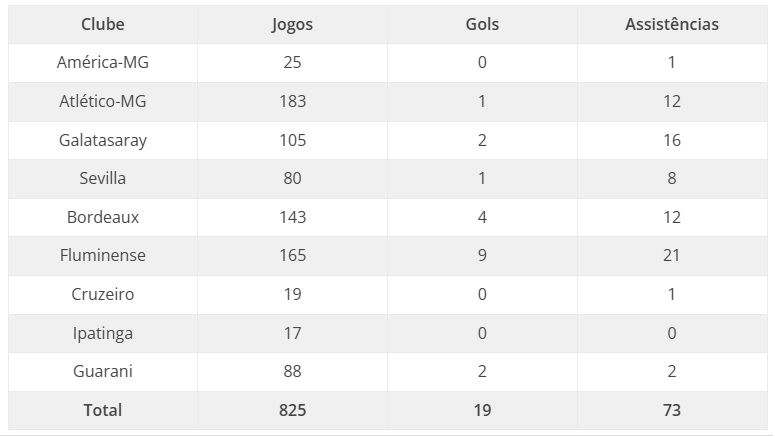Click Fluminense's 21 assists value
This screenshot has width=775, height=436.
[671, 255]
